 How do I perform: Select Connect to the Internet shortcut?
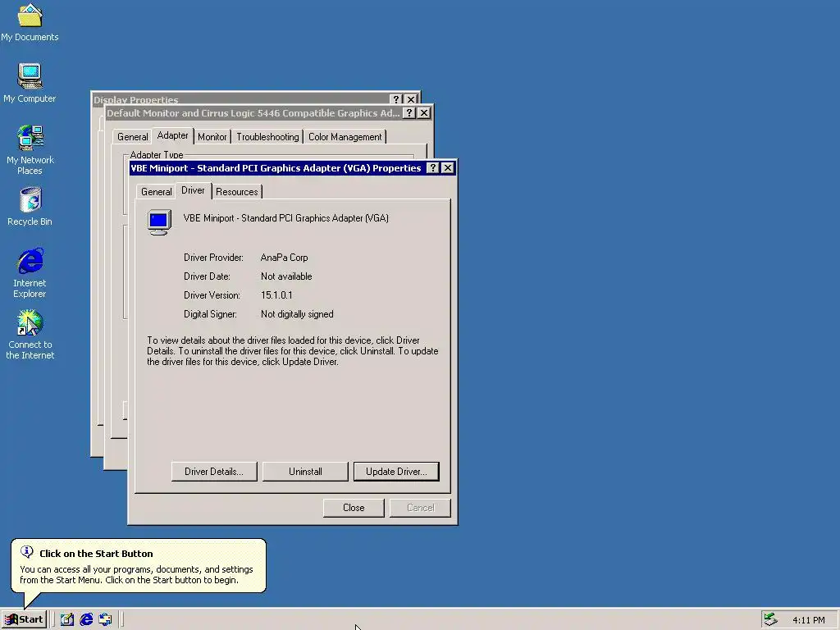pos(30,335)
